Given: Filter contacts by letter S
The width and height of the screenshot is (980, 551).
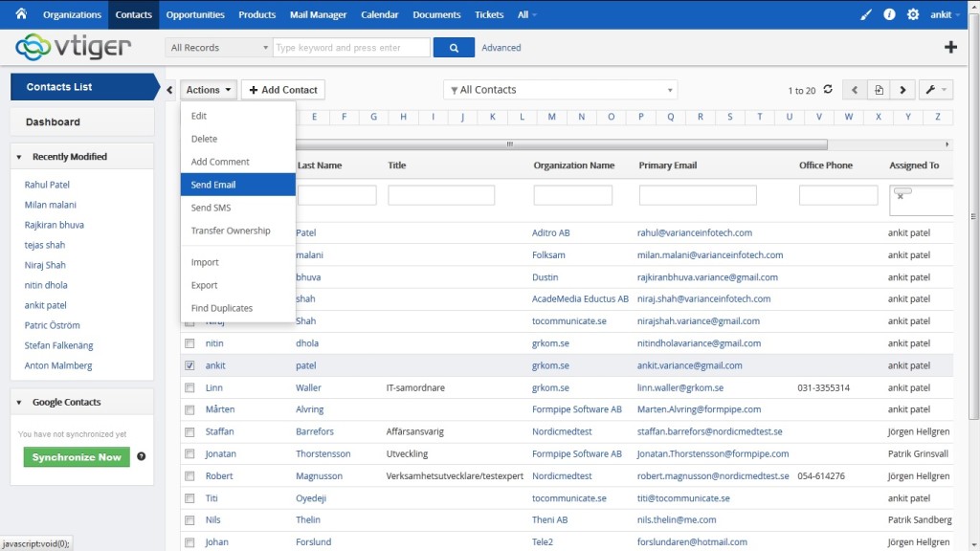Looking at the screenshot, I should point(730,117).
